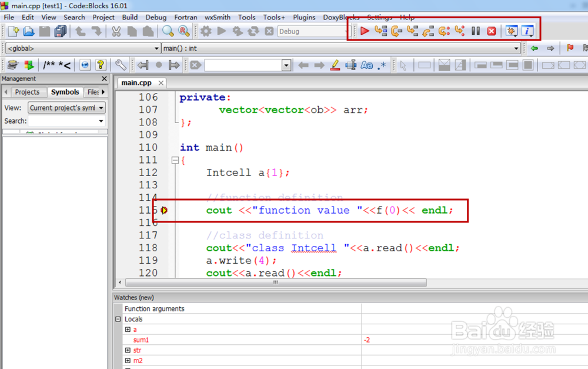Viewport: 588px width, 369px height.
Task: Open the Edit menu
Action: pyautogui.click(x=28, y=17)
